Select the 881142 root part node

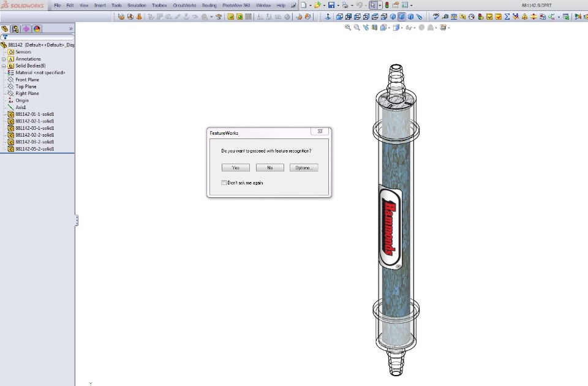click(37, 45)
